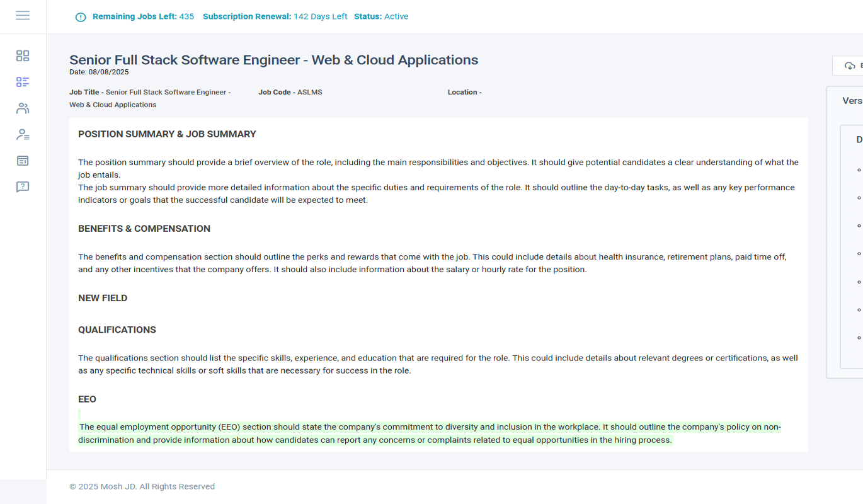
Task: Click the cloud export icon at top right
Action: pyautogui.click(x=849, y=65)
